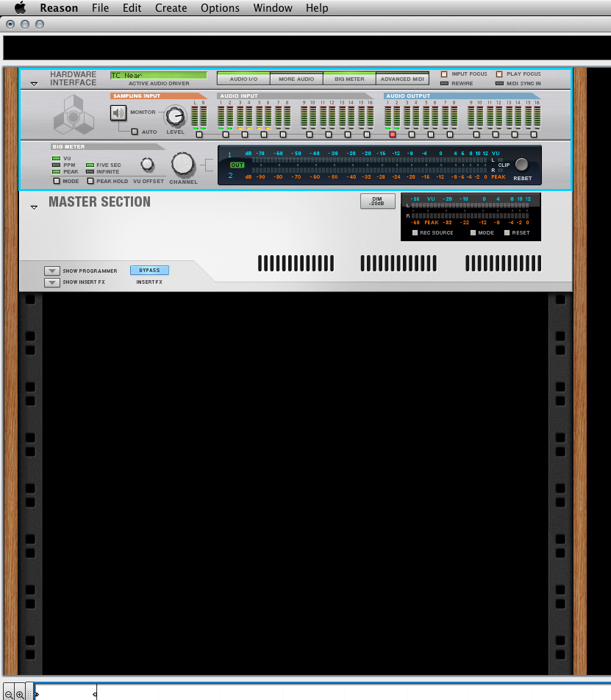
Task: Click the big meter clip RESET button
Action: [x=521, y=165]
